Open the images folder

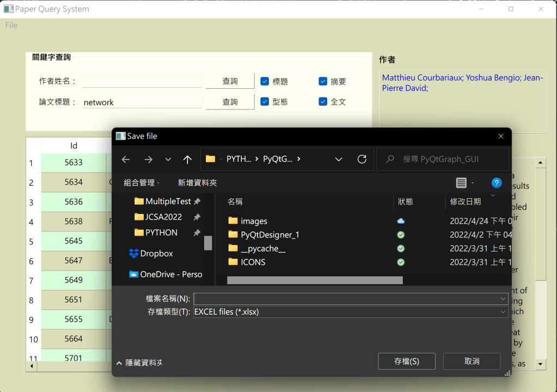pyautogui.click(x=254, y=221)
